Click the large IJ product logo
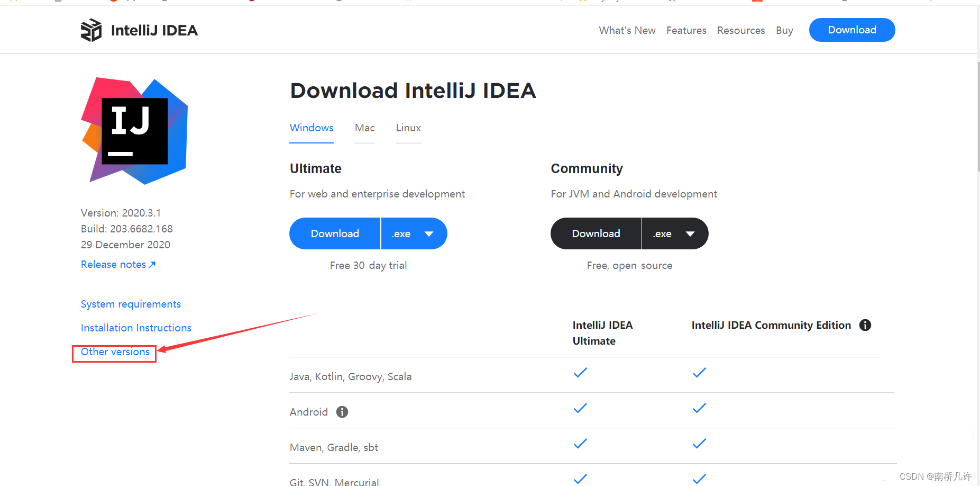 click(x=134, y=131)
